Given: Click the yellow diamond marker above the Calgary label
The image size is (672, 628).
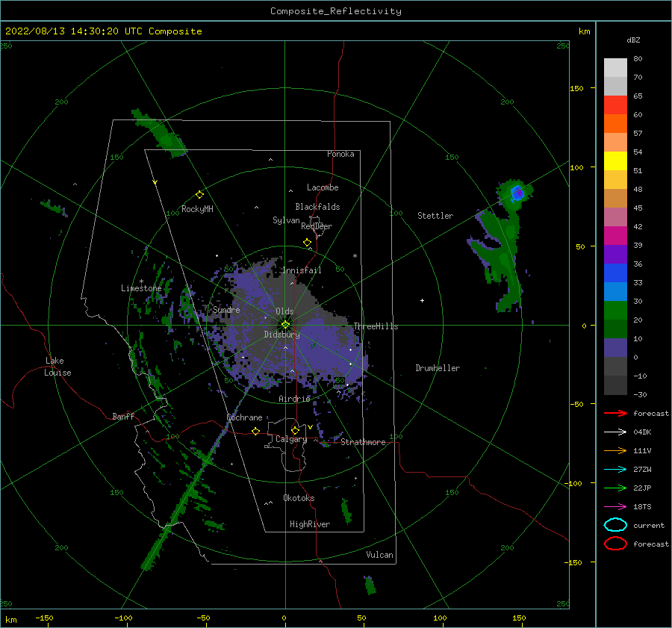Looking at the screenshot, I should [295, 430].
